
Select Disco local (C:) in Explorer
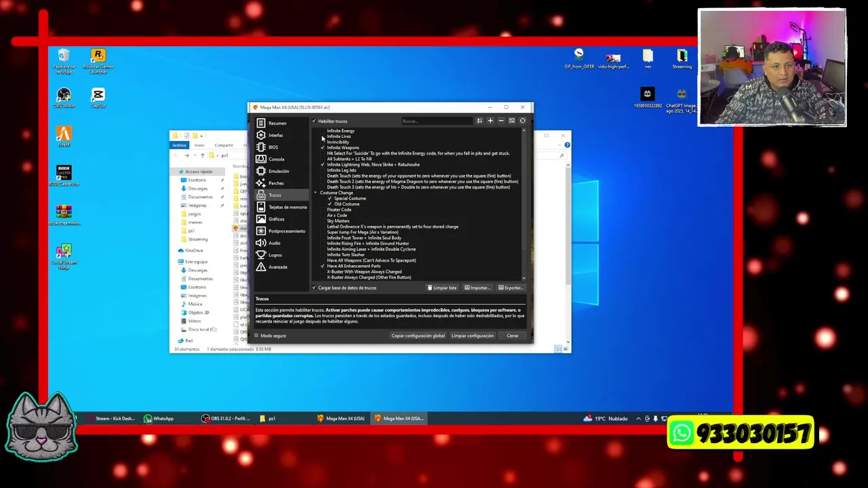[x=199, y=329]
